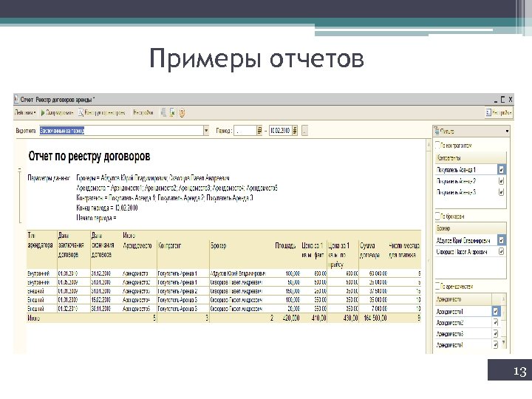Click the Фильтр panel filter icon

pos(437,131)
